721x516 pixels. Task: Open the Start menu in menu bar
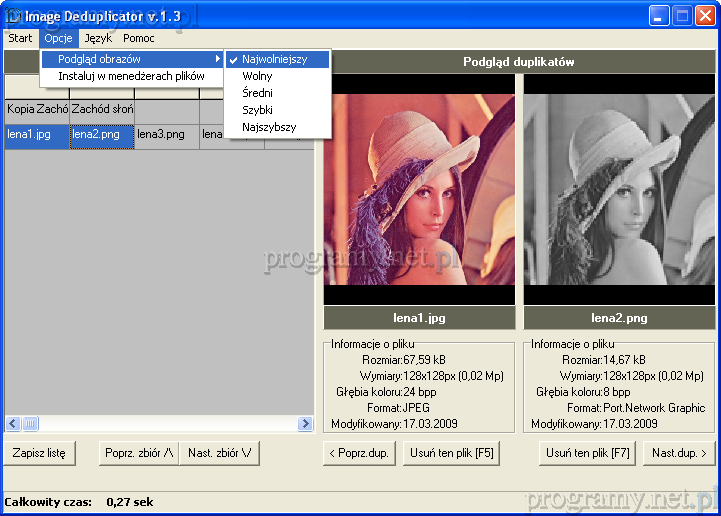click(x=20, y=38)
